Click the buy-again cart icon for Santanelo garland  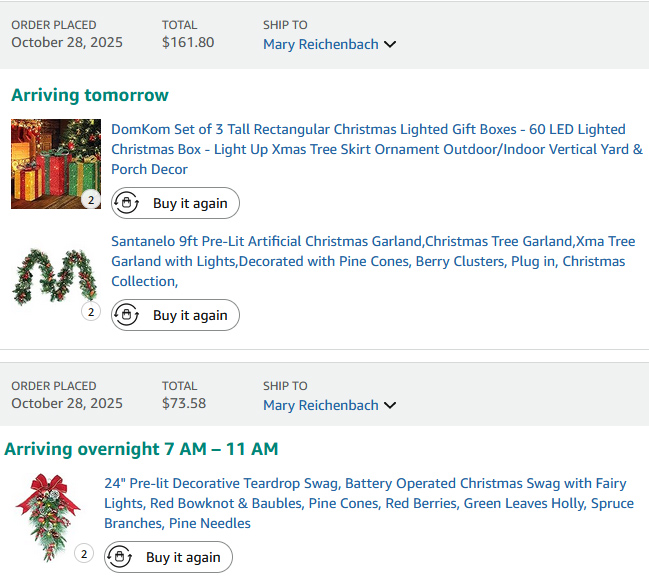tap(127, 315)
